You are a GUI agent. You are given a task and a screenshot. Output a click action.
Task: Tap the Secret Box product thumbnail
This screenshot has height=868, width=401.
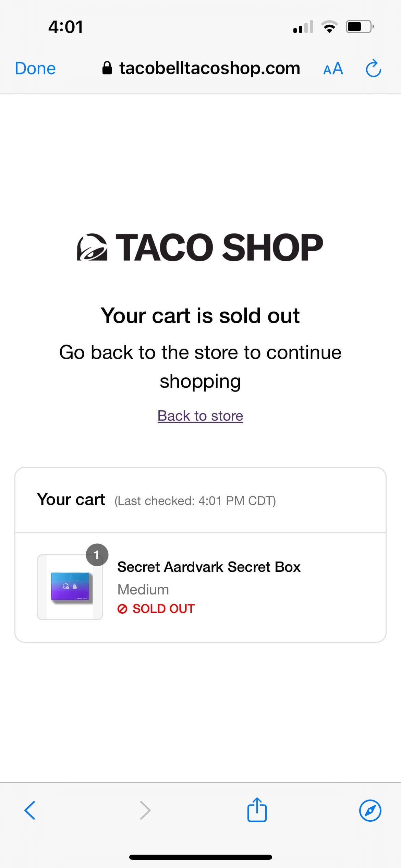tap(70, 587)
